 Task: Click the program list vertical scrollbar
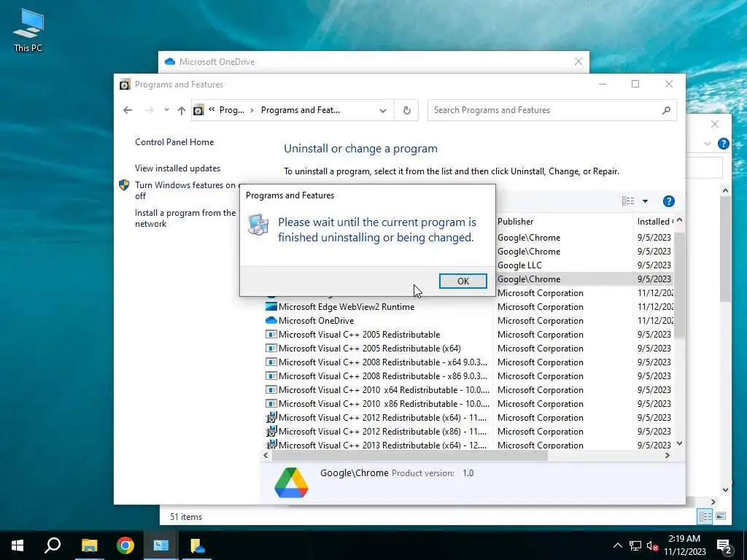click(x=679, y=286)
